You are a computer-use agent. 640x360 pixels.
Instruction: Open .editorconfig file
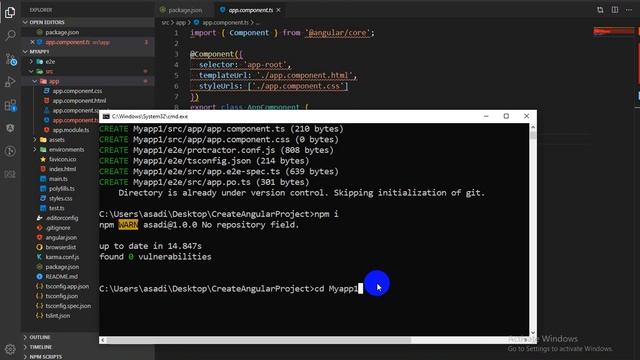click(x=62, y=218)
